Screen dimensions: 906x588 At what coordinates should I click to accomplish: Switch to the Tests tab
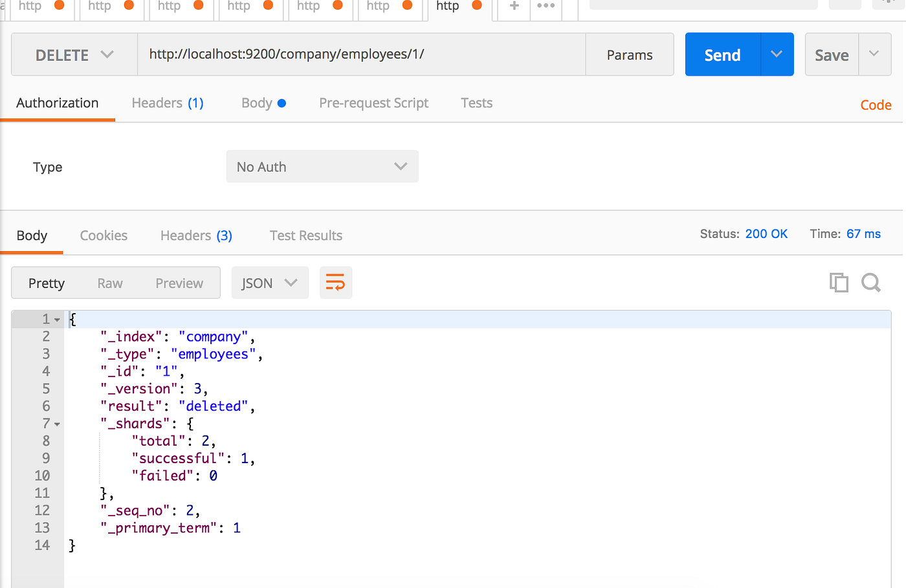coord(476,103)
